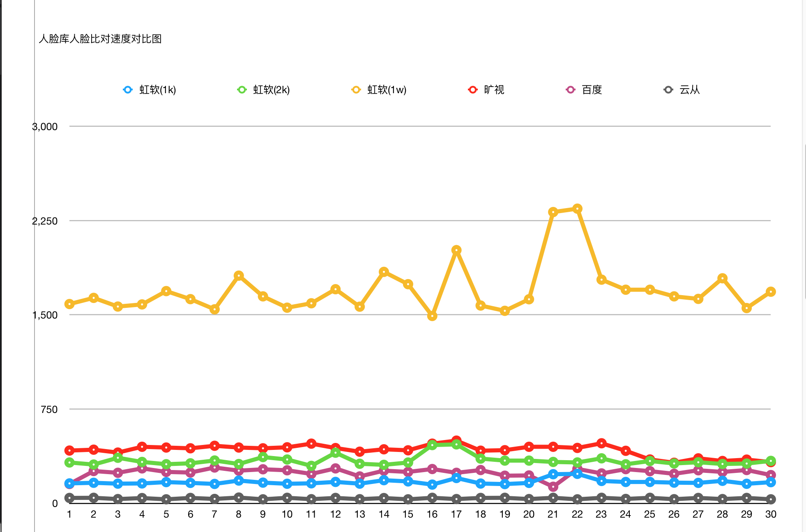Click the x-axis label 15

[x=408, y=514]
